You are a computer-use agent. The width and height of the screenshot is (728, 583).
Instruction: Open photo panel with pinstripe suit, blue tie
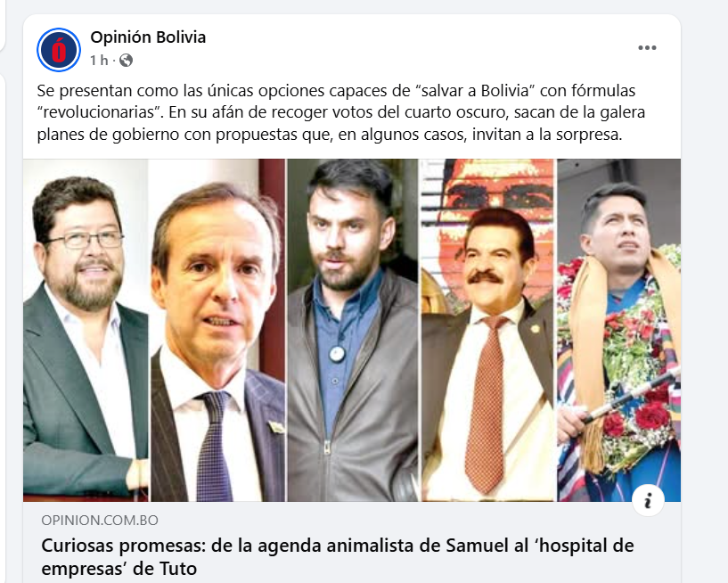pyautogui.click(x=217, y=330)
